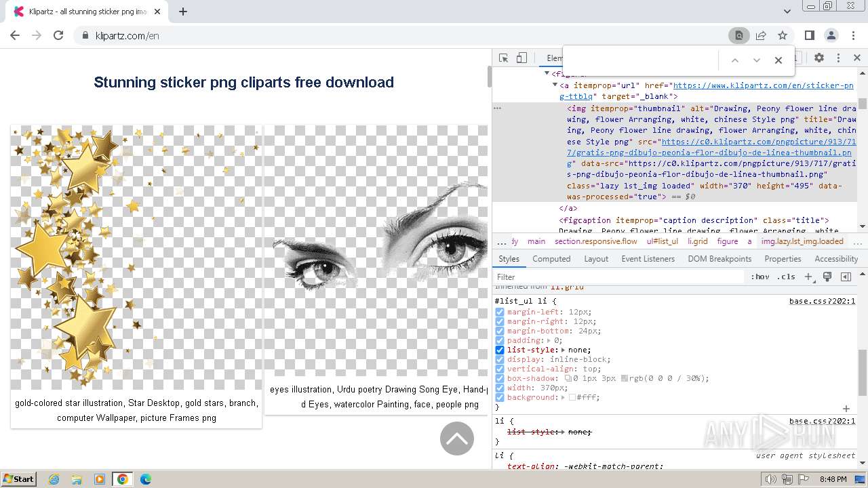Image resolution: width=868 pixels, height=488 pixels.
Task: Toggle the :hov element state panel
Action: point(759,277)
